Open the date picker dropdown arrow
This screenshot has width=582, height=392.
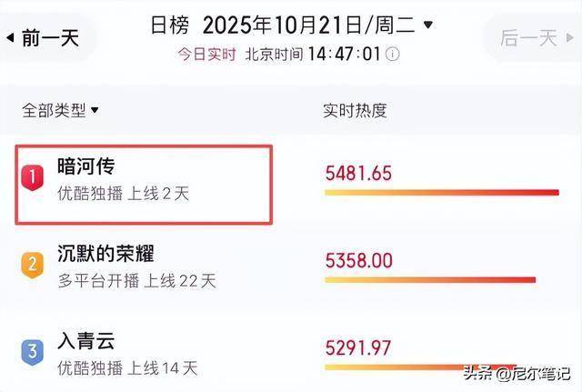click(429, 25)
